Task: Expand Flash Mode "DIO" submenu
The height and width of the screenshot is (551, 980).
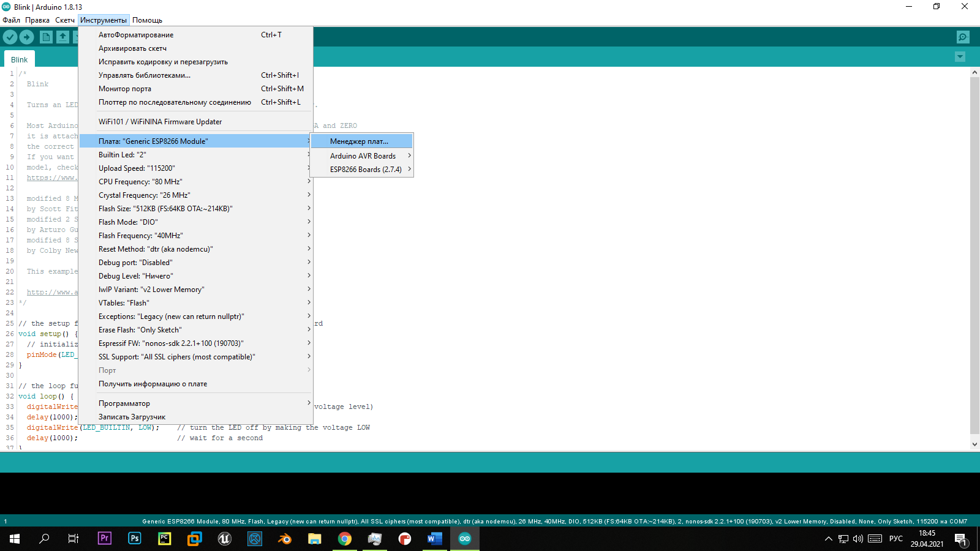Action: (x=195, y=222)
